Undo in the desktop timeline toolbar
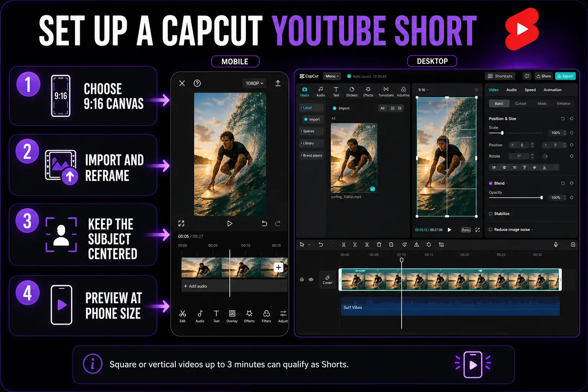This screenshot has width=588, height=392. pos(321,245)
